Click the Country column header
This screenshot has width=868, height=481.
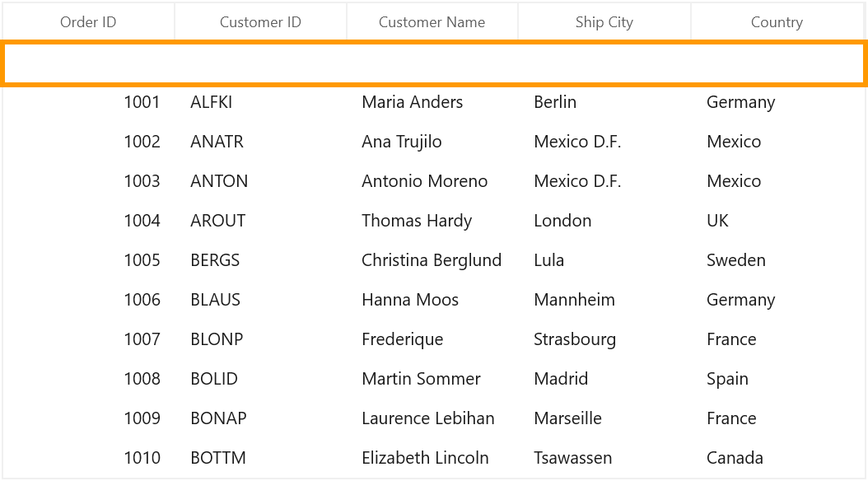pyautogui.click(x=777, y=22)
